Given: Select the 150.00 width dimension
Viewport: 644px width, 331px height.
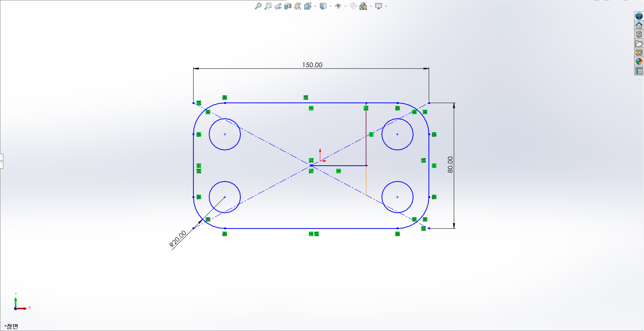Looking at the screenshot, I should point(312,65).
